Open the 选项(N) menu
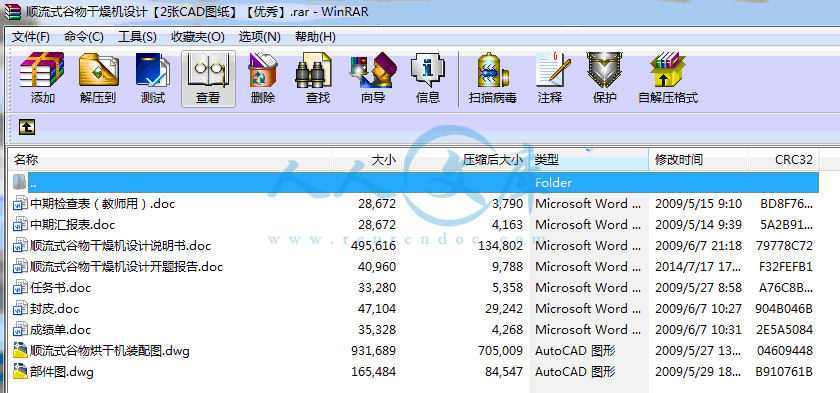Screen dimensions: 840x393 point(259,36)
